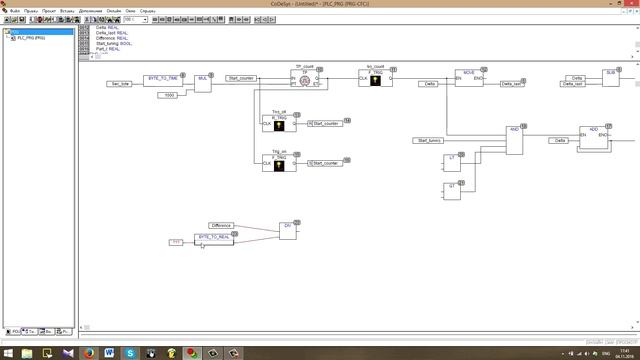Image resolution: width=640 pixels, height=360 pixels.
Task: Click the declaration pane's scroll down arrow
Action: click(x=637, y=52)
